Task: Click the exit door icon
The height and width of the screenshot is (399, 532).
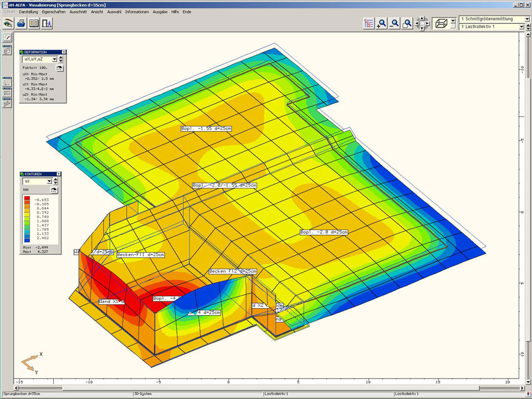Action: (47, 23)
